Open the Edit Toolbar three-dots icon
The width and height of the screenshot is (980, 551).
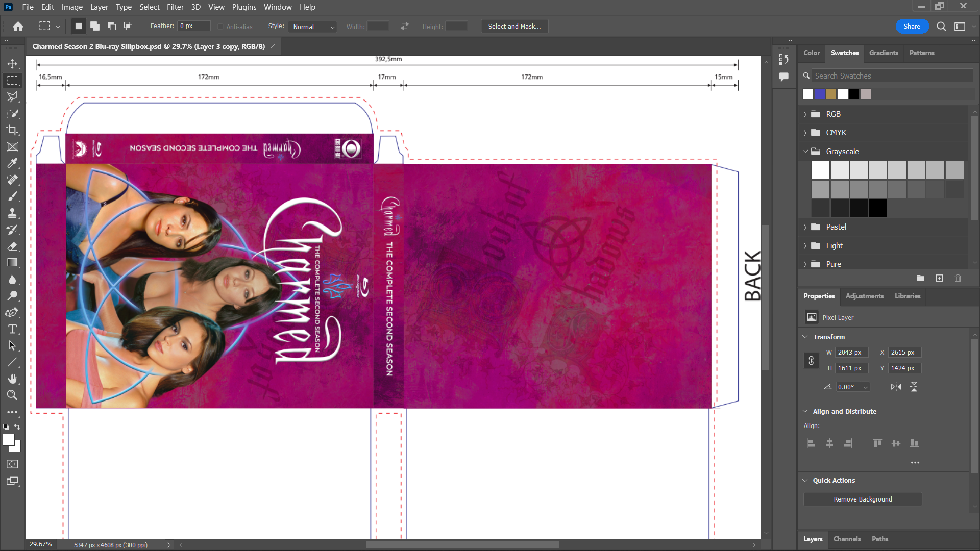pyautogui.click(x=12, y=412)
